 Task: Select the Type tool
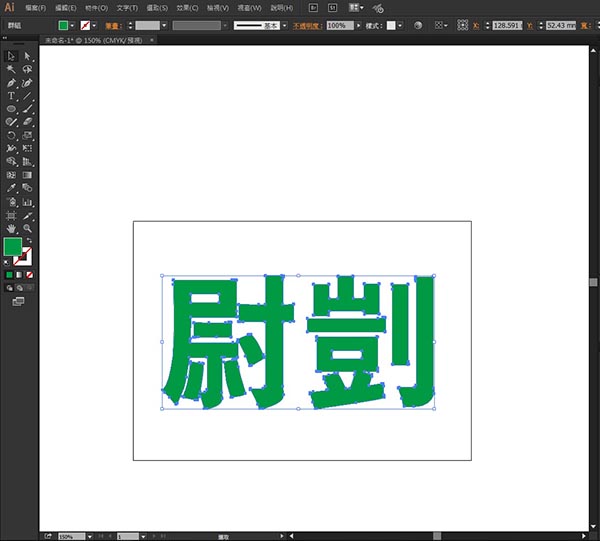coord(11,96)
